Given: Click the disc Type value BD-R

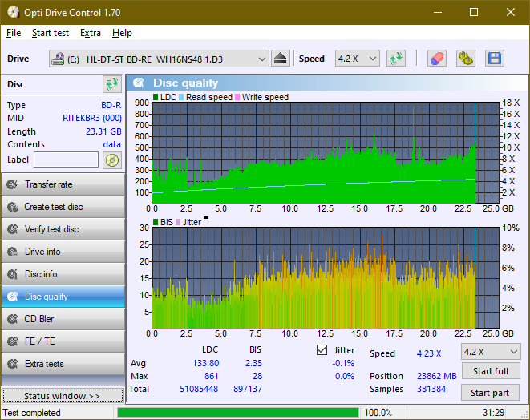Looking at the screenshot, I should [x=111, y=105].
